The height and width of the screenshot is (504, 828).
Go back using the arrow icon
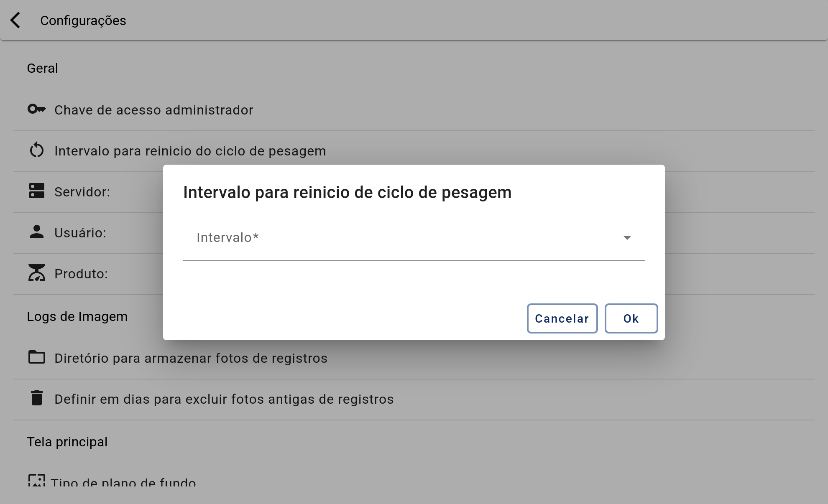tap(15, 20)
